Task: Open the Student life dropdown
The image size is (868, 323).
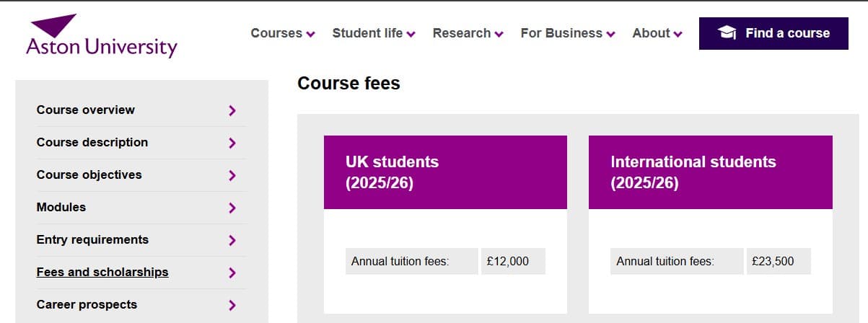Action: point(373,33)
